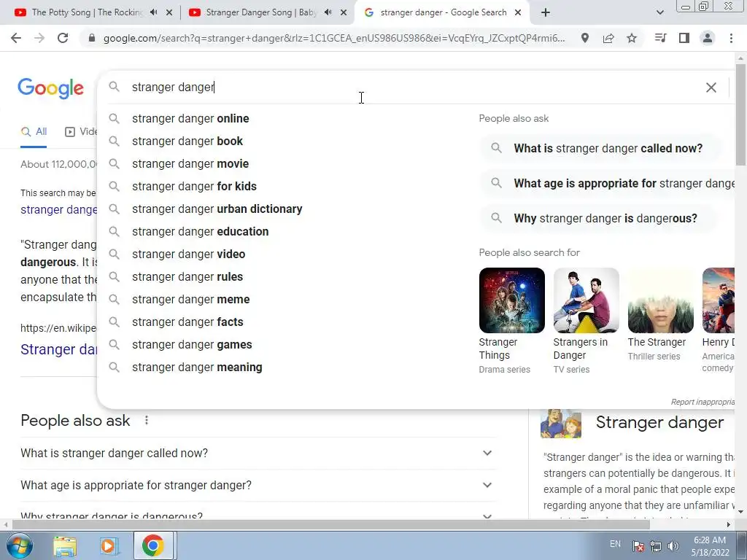
Task: Select 'What is stranger danger called now?' suggestion
Action: tap(600, 149)
